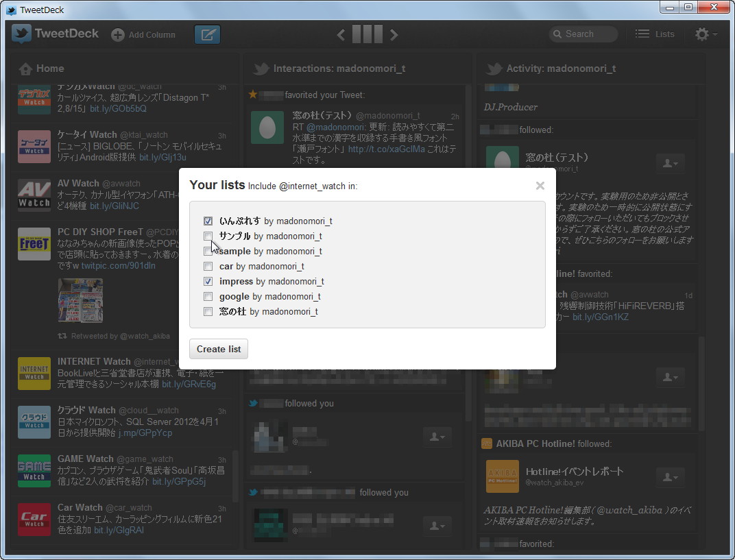The height and width of the screenshot is (560, 735).
Task: Click the favorited star icon in Interactions
Action: coord(253,95)
